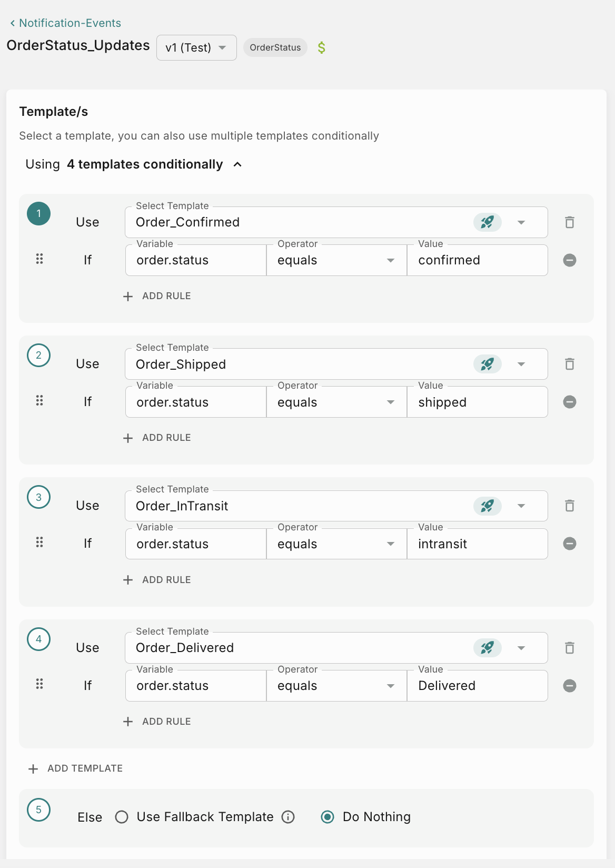Remove the 'intransit' rule using minus icon
The width and height of the screenshot is (615, 868).
(569, 544)
